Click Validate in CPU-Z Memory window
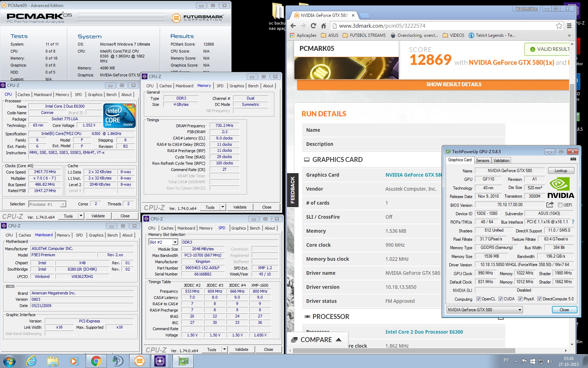The image size is (588, 368). pos(240,207)
